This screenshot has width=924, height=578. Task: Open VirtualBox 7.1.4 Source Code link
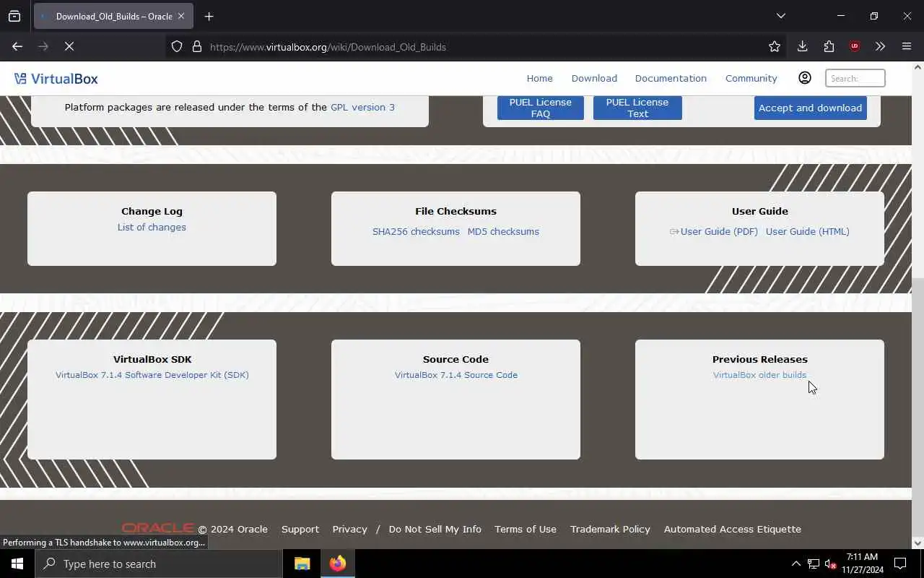(x=456, y=375)
